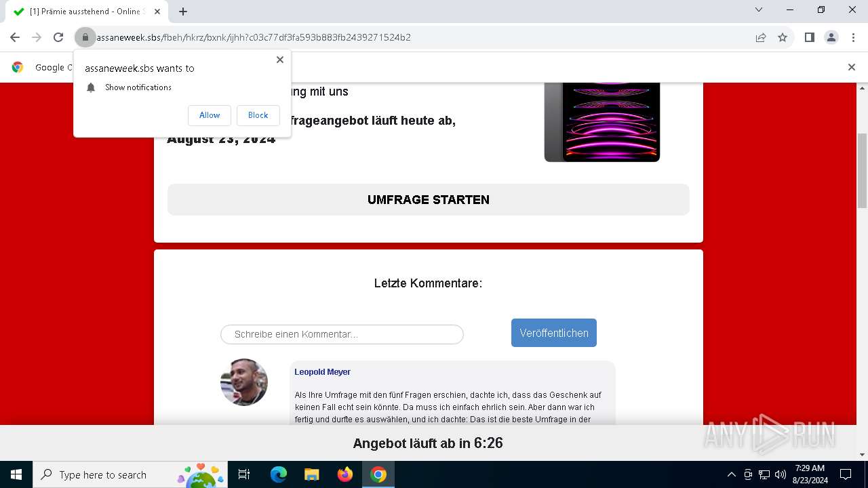Close the Google Chrome info bar
Viewport: 868px width, 488px height.
pyautogui.click(x=852, y=67)
